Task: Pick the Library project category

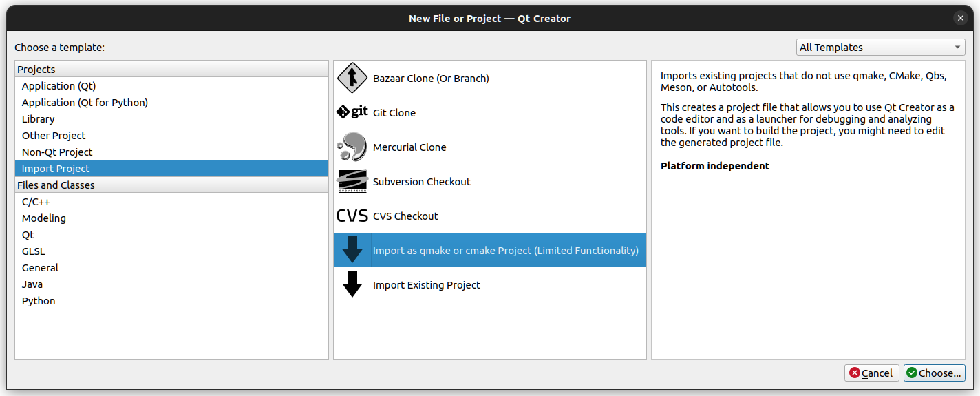Action: tap(171, 119)
